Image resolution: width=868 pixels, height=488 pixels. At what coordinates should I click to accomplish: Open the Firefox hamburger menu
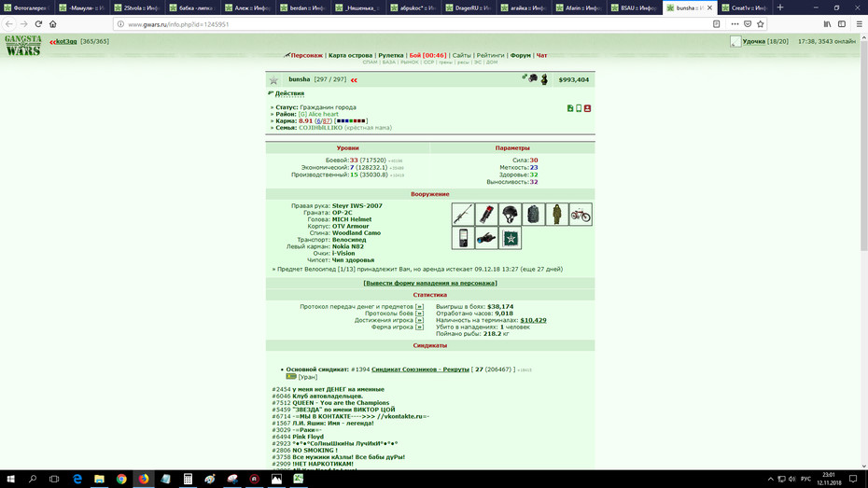point(860,23)
